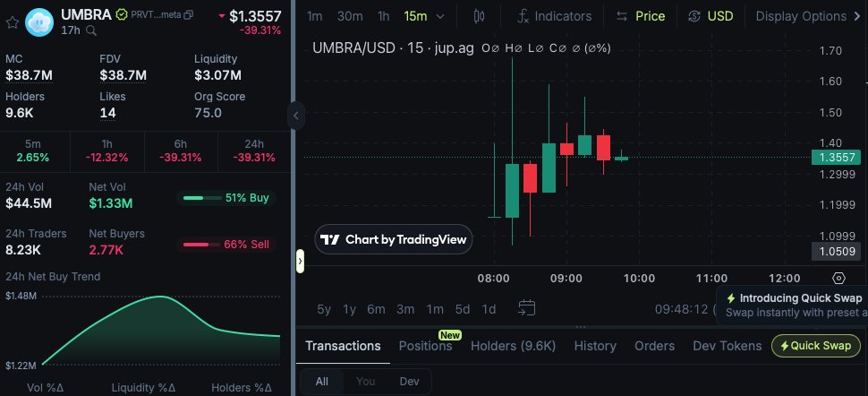Screen dimensions: 868x396
Task: Expand the Display Options menu
Action: pos(801,16)
